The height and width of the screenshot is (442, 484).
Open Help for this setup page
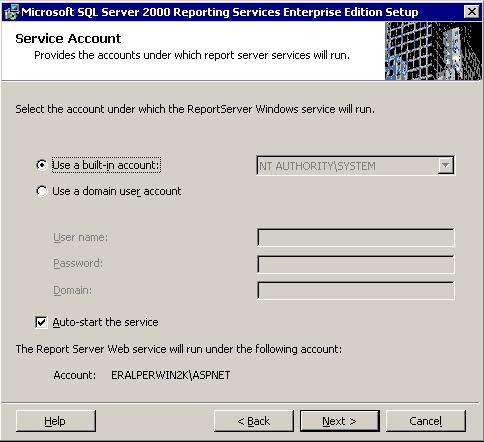point(56,421)
